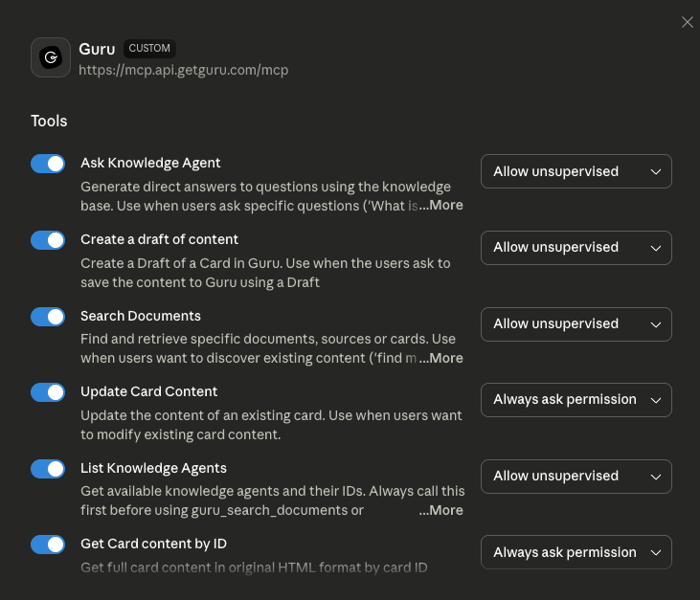
Task: Click the Update Card Content tool title
Action: (148, 391)
